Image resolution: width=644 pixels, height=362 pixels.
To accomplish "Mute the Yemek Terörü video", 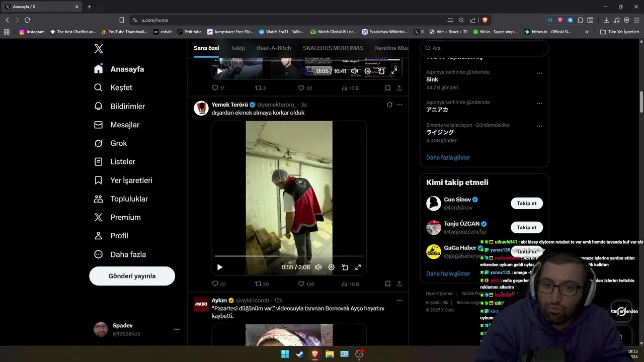I will 318,267.
